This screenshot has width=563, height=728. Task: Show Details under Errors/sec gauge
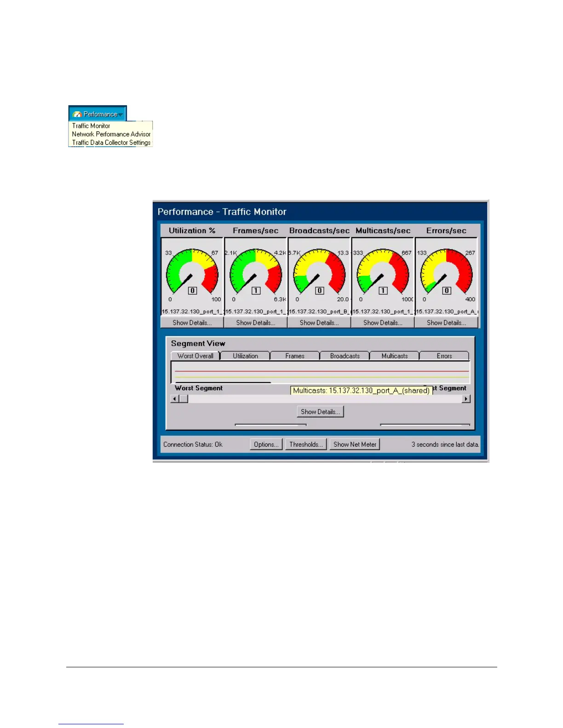click(x=446, y=323)
